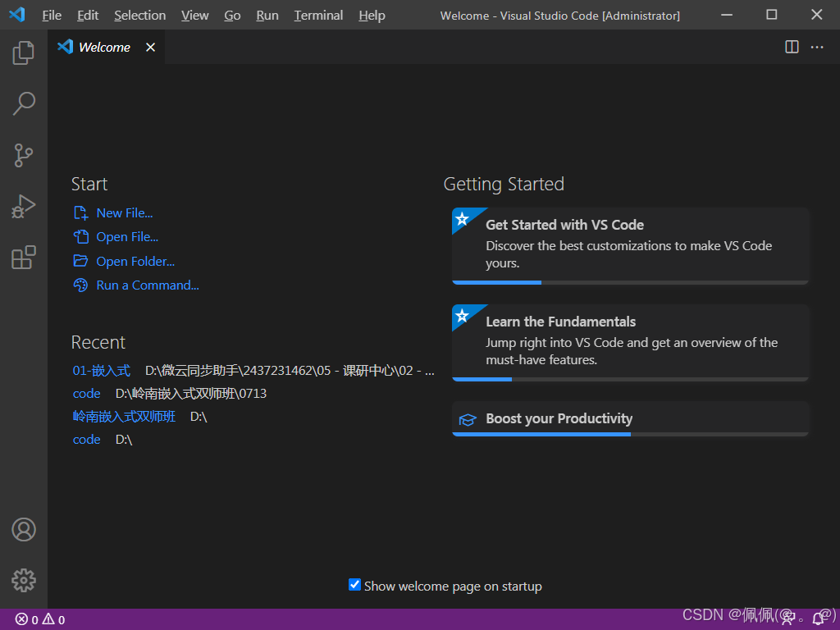The width and height of the screenshot is (840, 630).
Task: Click the Open Folder icon
Action: pyautogui.click(x=81, y=261)
